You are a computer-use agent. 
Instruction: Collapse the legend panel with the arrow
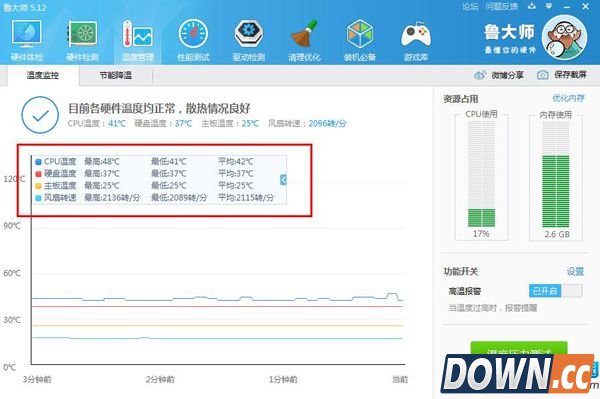(x=283, y=179)
